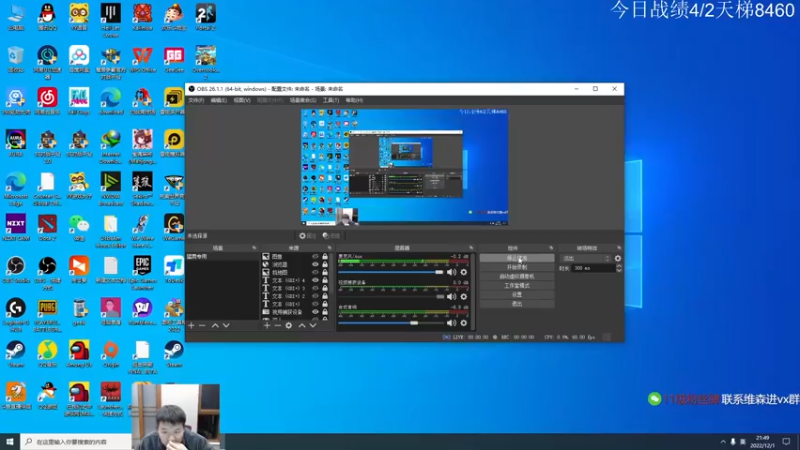This screenshot has width=800, height=450.
Task: Move selected source up in Sources list
Action: (x=302, y=325)
